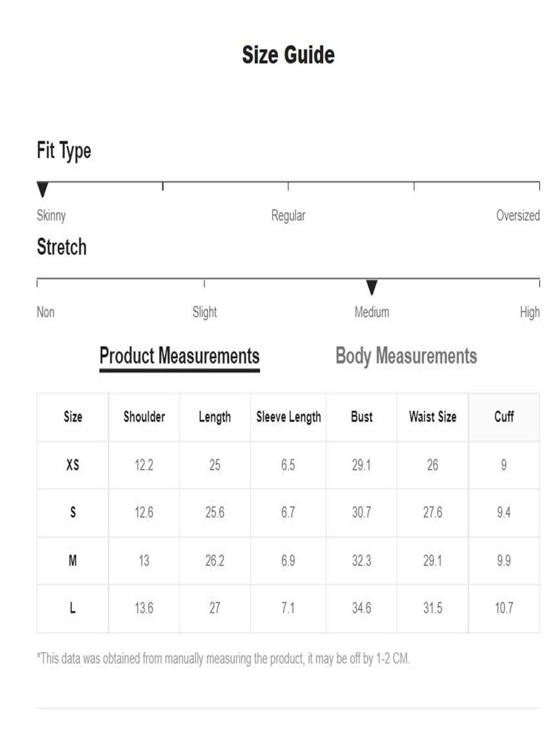This screenshot has height=746, width=560.
Task: Click the Size Guide heading
Action: 288,55
